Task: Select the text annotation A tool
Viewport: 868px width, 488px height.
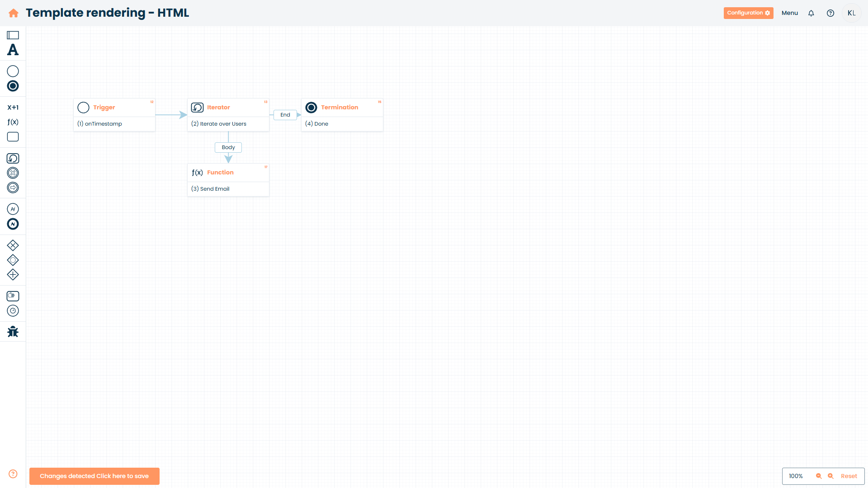Action: [13, 50]
